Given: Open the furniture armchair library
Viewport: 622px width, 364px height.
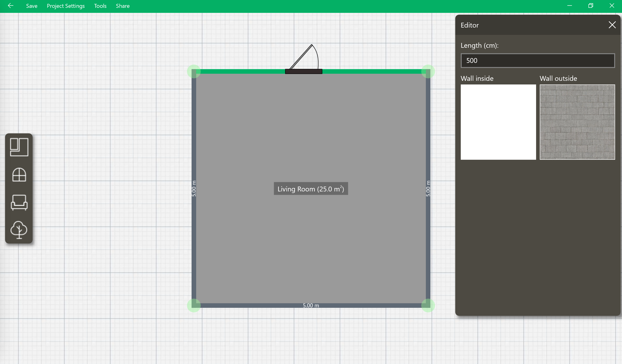Looking at the screenshot, I should click(x=19, y=202).
